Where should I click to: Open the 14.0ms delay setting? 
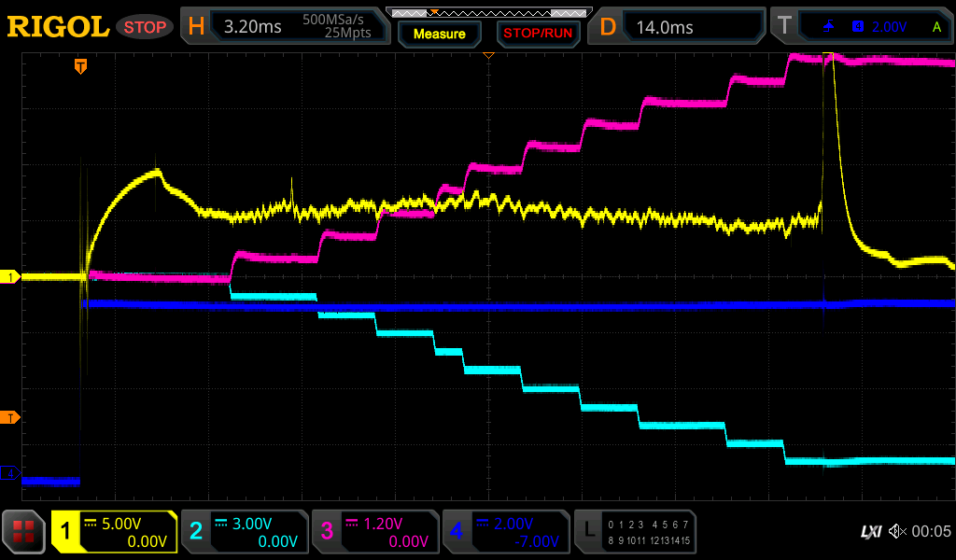[665, 27]
